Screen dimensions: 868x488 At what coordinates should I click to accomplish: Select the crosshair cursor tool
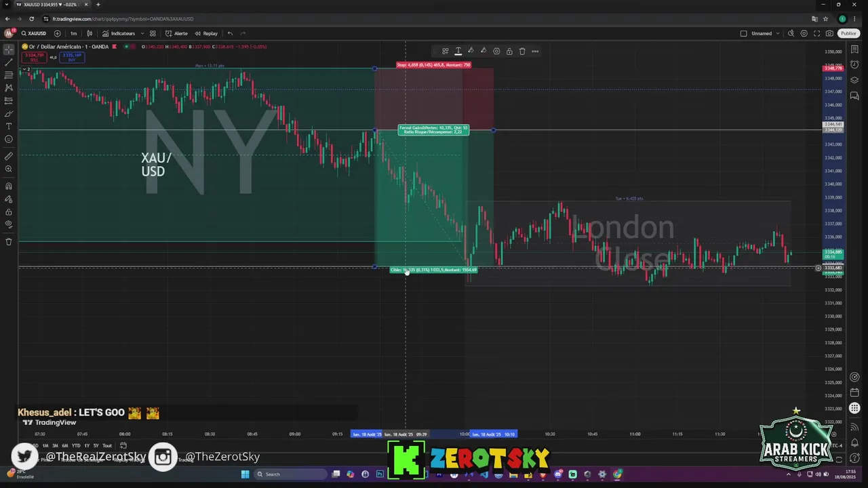coord(9,49)
